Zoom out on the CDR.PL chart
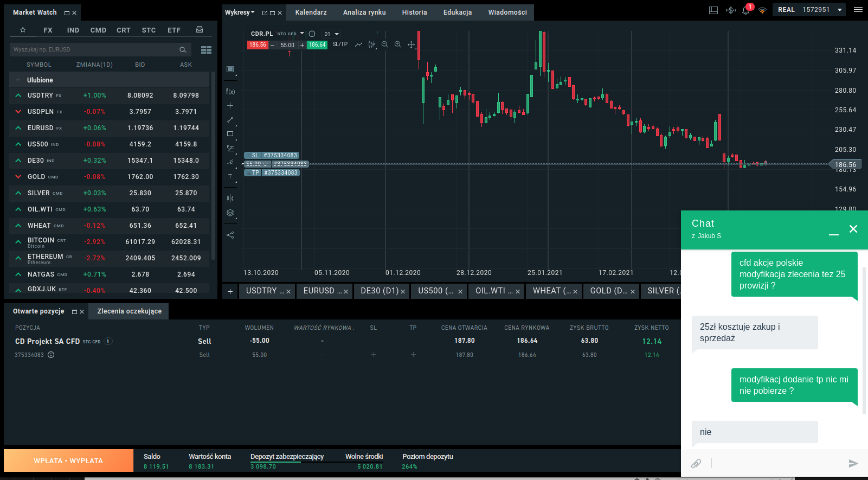The width and height of the screenshot is (868, 480). [x=385, y=44]
